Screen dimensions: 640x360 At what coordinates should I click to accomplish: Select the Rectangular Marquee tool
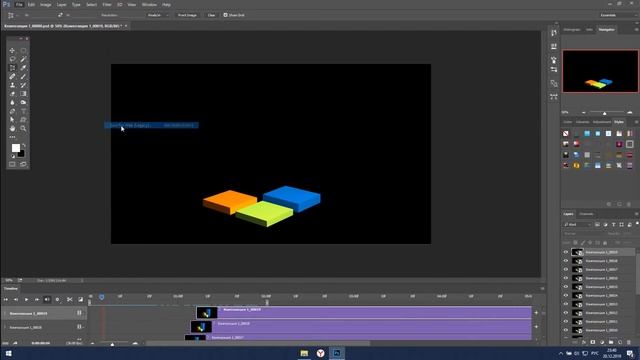pyautogui.click(x=23, y=51)
